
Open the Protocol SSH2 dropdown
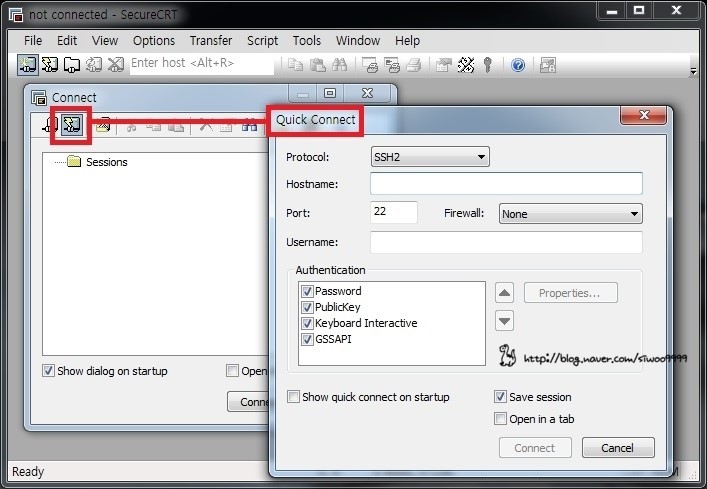click(x=429, y=157)
